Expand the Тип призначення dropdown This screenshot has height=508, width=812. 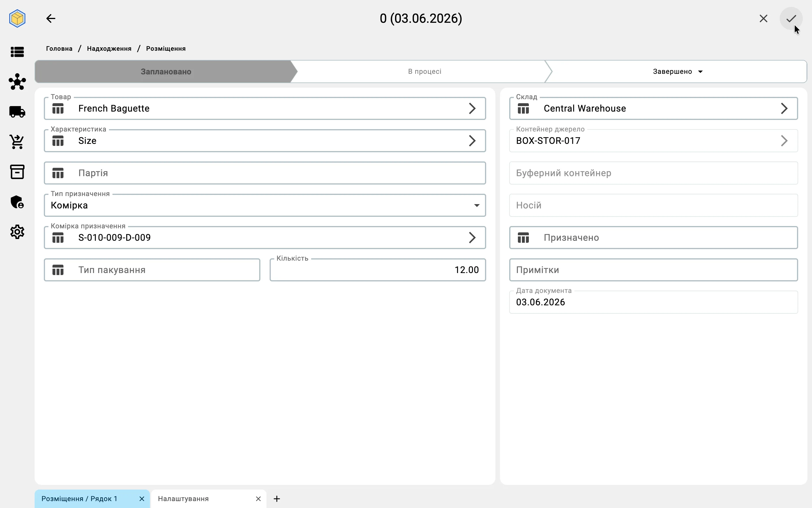477,205
